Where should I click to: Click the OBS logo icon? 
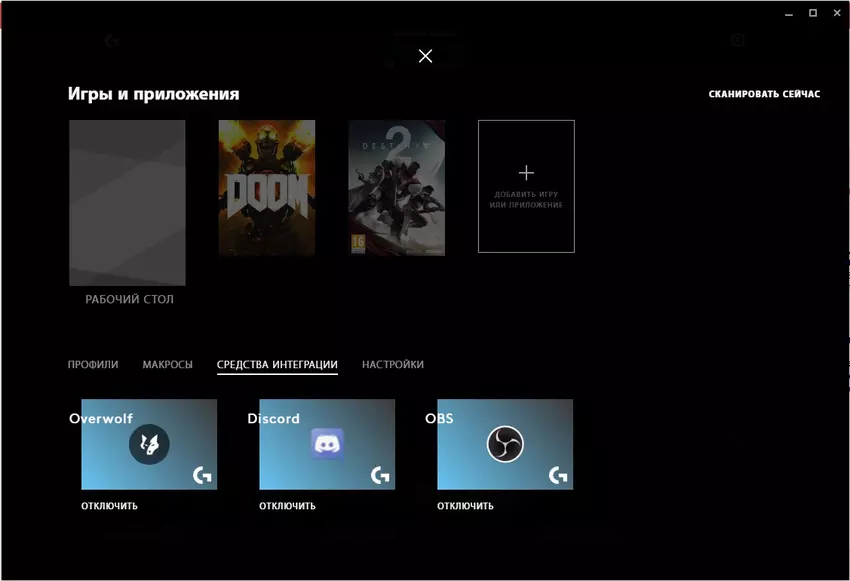(505, 444)
